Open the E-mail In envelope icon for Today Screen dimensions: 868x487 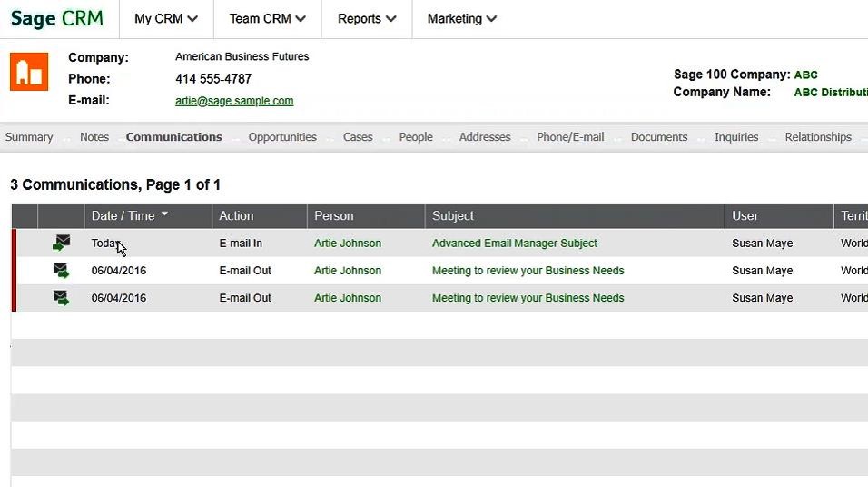pos(62,243)
